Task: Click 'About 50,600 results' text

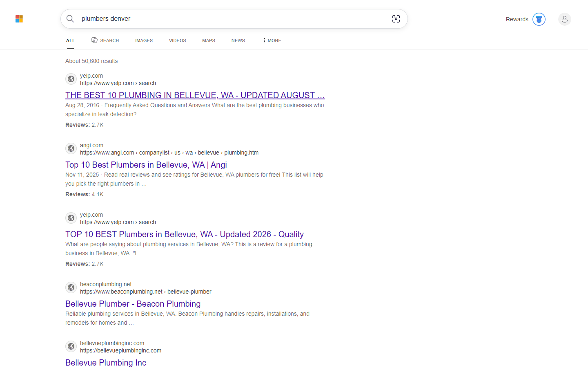Action: (91, 61)
